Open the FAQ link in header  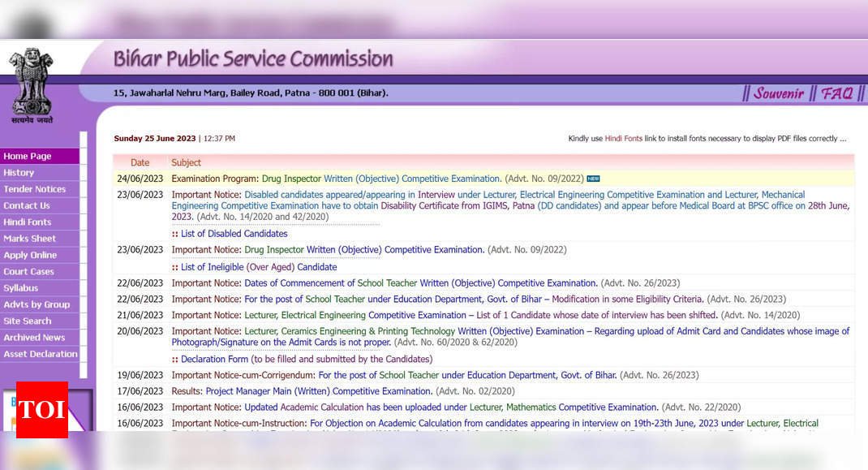click(837, 93)
